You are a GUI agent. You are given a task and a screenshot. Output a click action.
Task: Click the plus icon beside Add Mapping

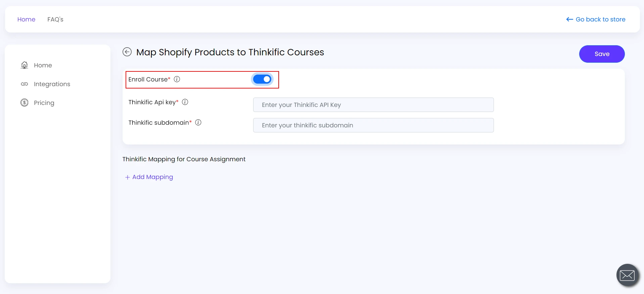[x=128, y=177]
